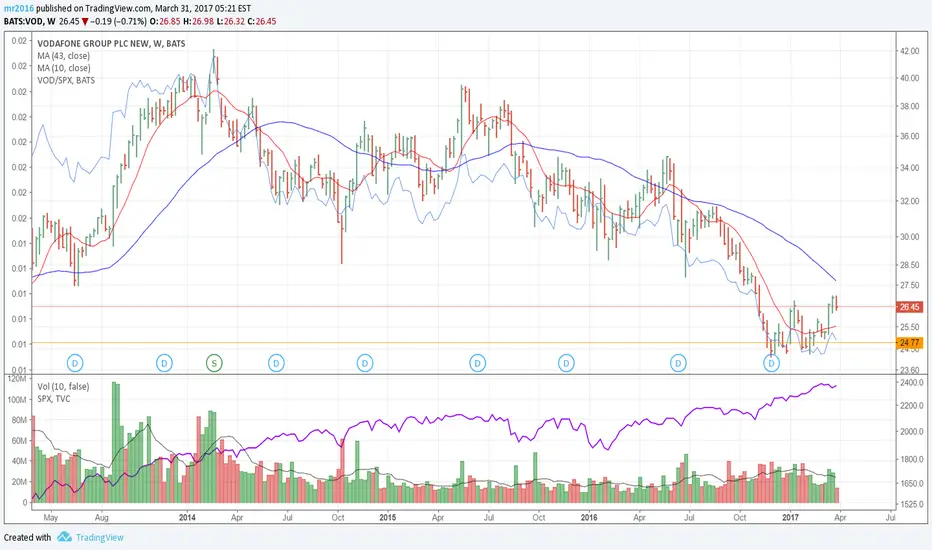Screen dimensions: 932x550
Task: Click the dividend marker near June 2014
Action: click(x=276, y=363)
